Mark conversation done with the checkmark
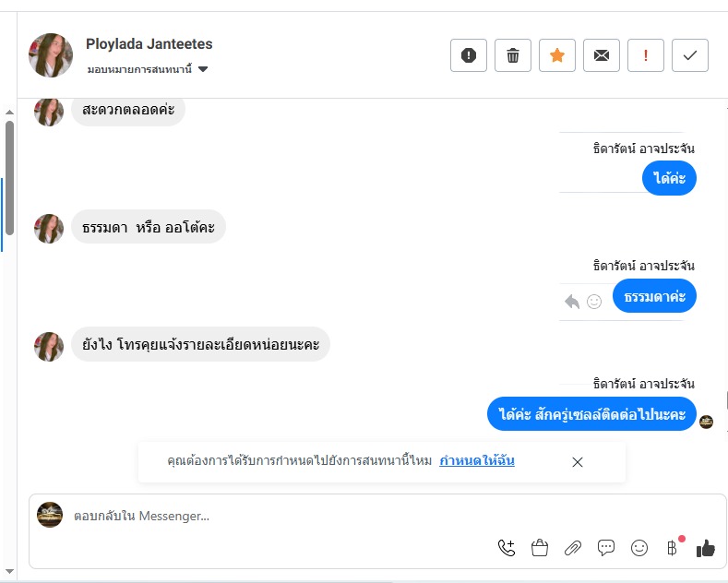The width and height of the screenshot is (728, 583). (690, 55)
